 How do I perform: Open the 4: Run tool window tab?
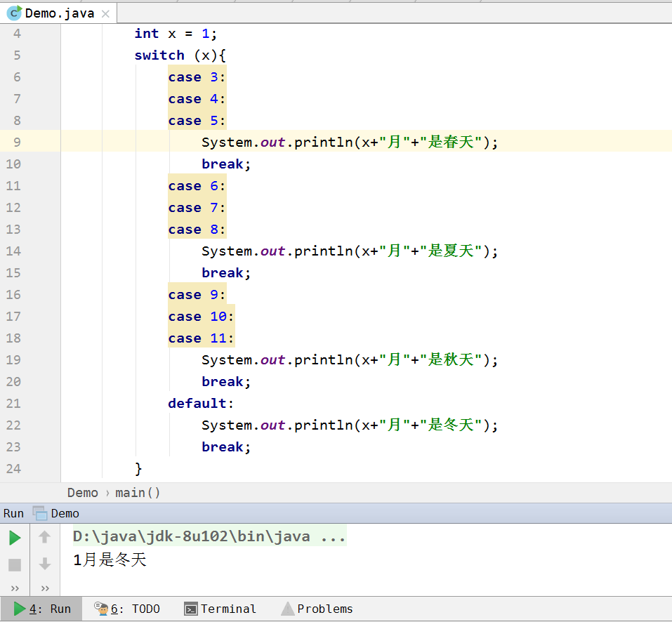pos(41,609)
